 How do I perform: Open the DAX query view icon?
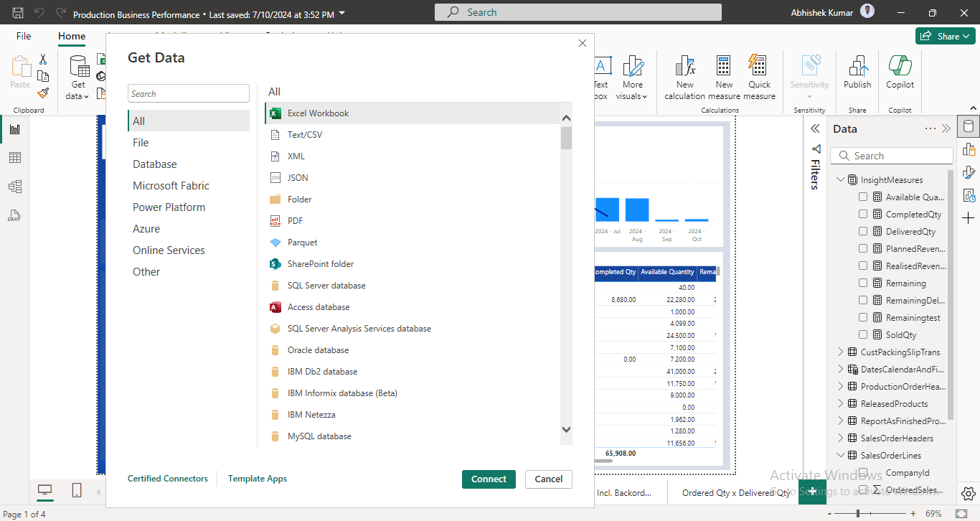[x=14, y=215]
